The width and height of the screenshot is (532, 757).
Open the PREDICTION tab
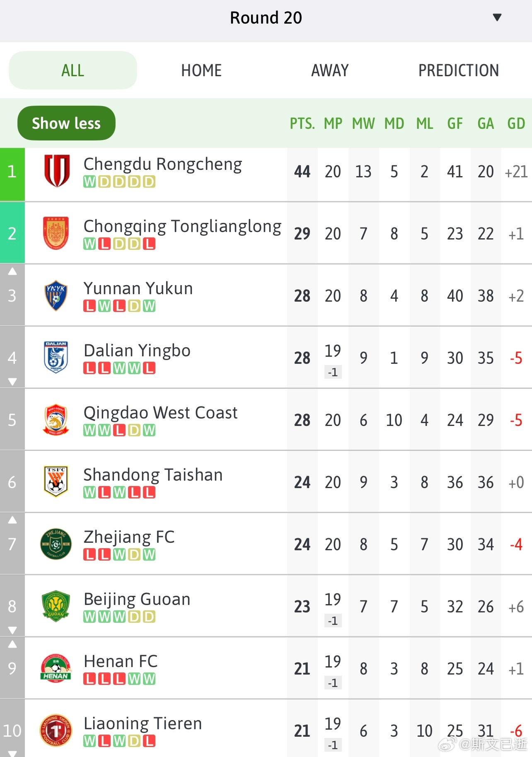coord(459,70)
